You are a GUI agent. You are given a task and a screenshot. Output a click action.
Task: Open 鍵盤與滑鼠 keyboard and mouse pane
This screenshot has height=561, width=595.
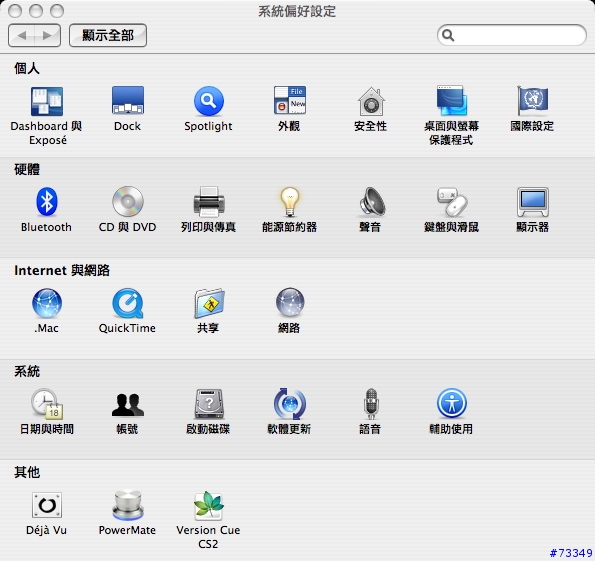[x=452, y=202]
